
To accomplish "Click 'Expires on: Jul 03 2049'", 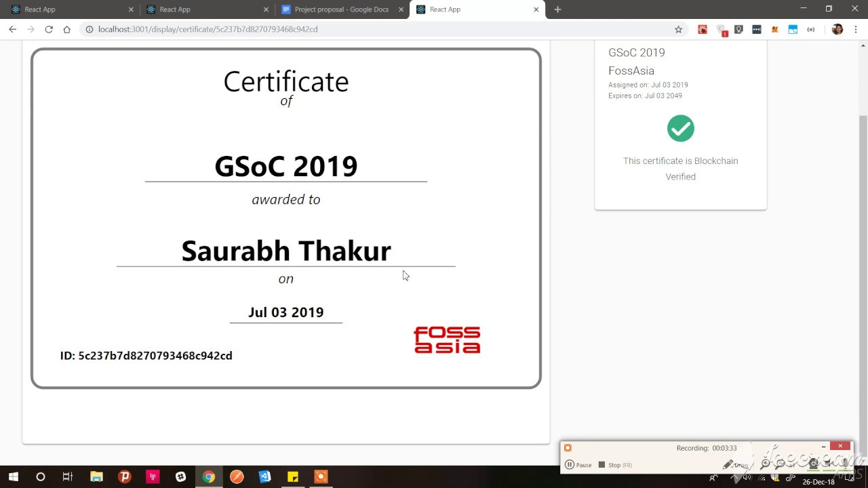I will point(645,96).
